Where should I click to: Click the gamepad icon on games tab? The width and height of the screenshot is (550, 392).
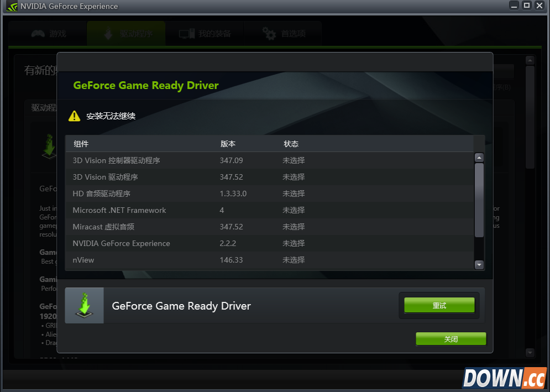coord(38,34)
